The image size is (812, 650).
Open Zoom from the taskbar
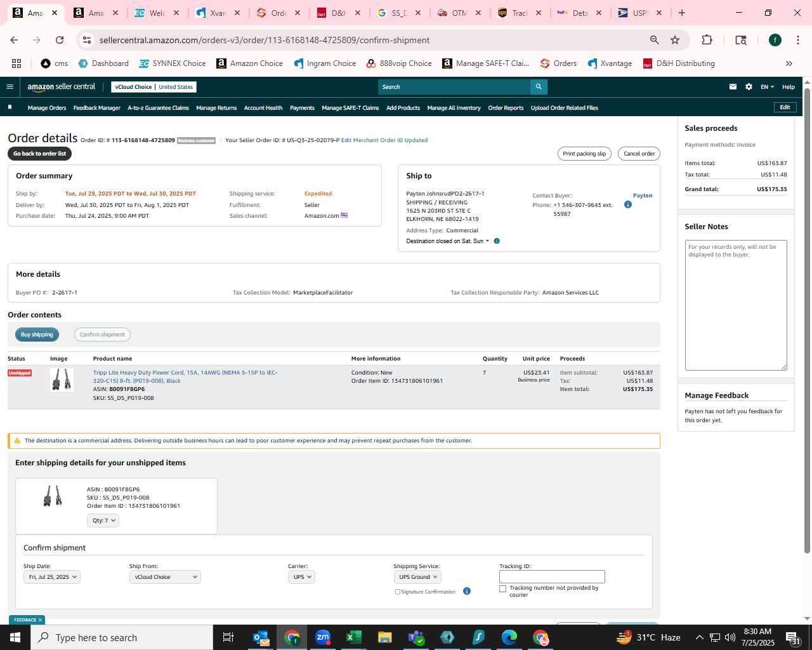tap(323, 637)
